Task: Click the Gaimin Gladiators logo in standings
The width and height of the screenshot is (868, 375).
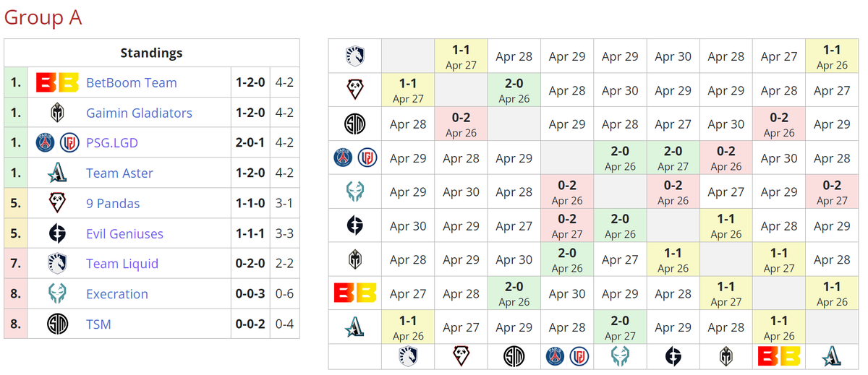Action: tap(57, 113)
